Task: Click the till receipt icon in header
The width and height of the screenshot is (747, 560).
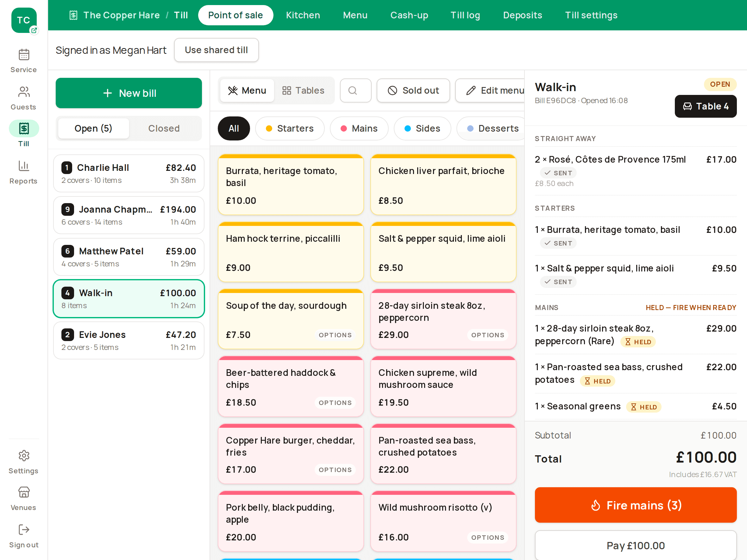Action: click(73, 15)
